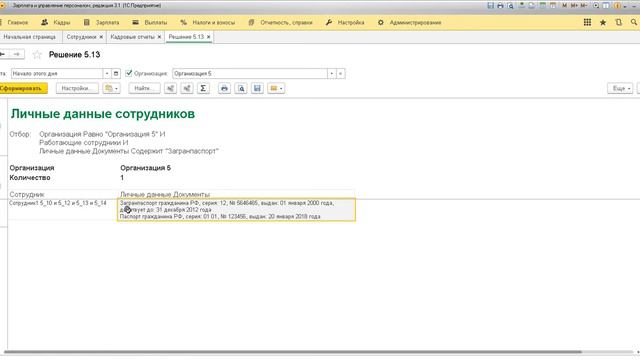Click the orange info icon in title bar

pyautogui.click(x=617, y=6)
